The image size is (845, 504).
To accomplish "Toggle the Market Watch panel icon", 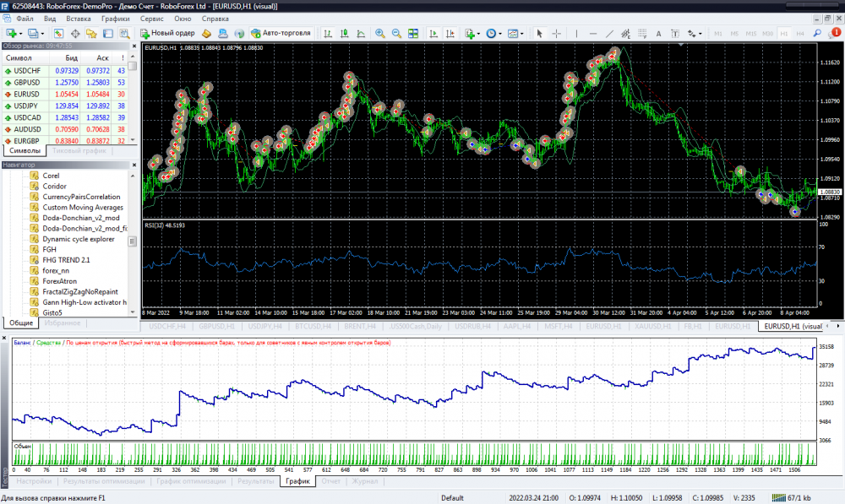I will pyautogui.click(x=58, y=34).
